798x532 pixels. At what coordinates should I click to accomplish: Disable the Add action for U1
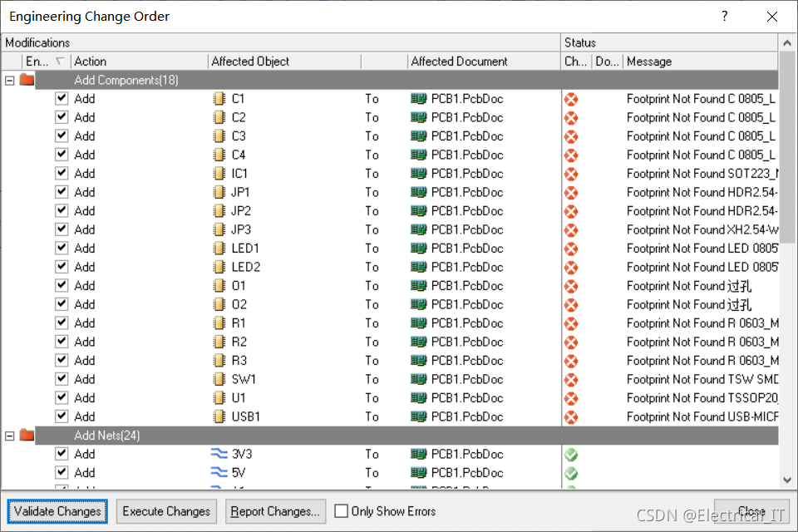(62, 397)
